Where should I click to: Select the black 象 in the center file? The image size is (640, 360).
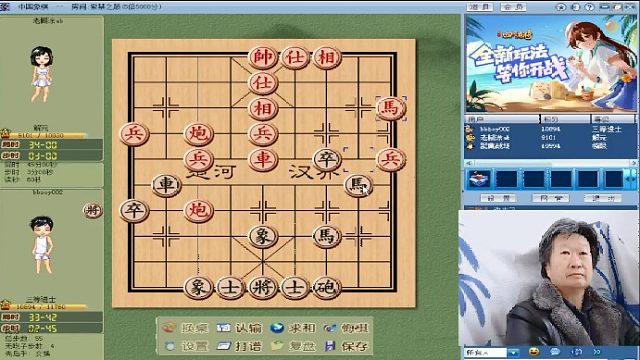pos(262,236)
